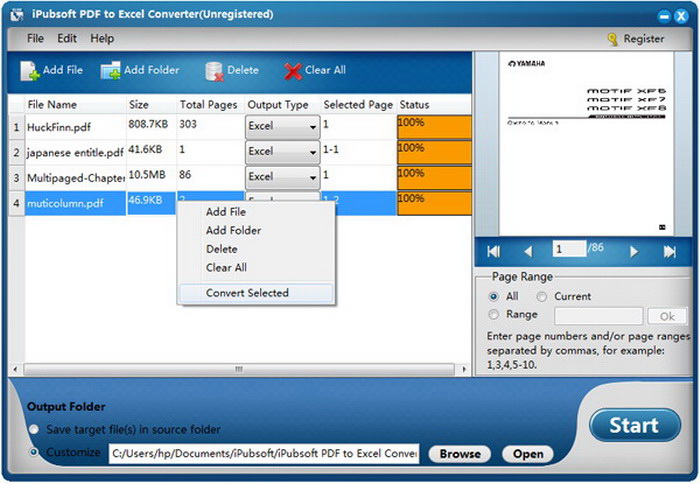The image size is (700, 484).
Task: Click the Add Folder toolbar icon
Action: click(110, 71)
